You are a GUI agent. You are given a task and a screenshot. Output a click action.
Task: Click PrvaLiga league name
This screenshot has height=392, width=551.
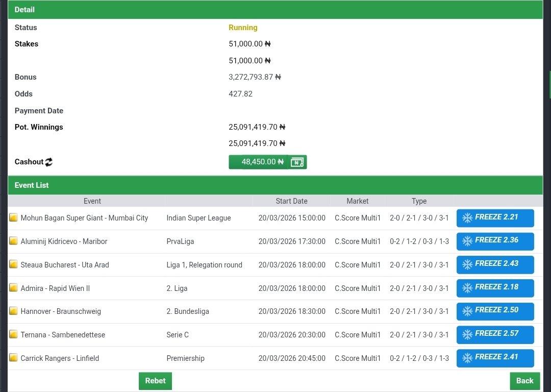[x=180, y=241]
